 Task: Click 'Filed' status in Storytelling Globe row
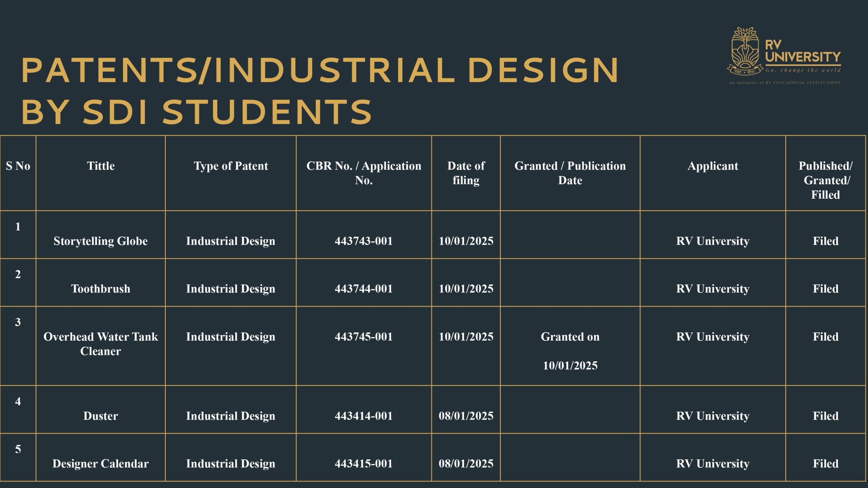(825, 241)
